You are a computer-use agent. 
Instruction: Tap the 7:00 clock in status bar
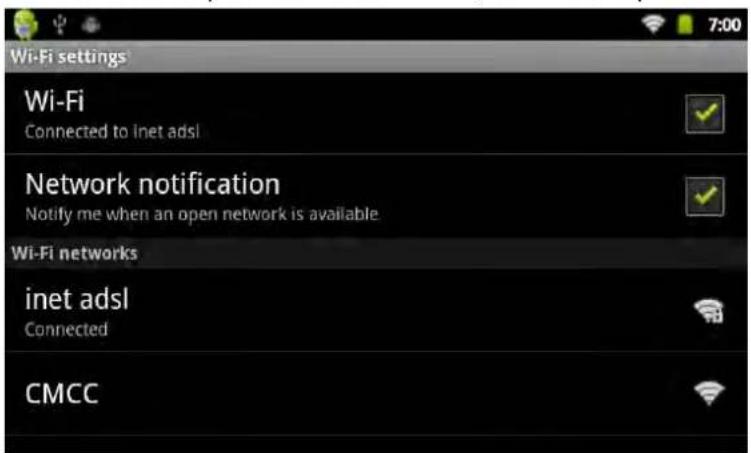(x=725, y=24)
